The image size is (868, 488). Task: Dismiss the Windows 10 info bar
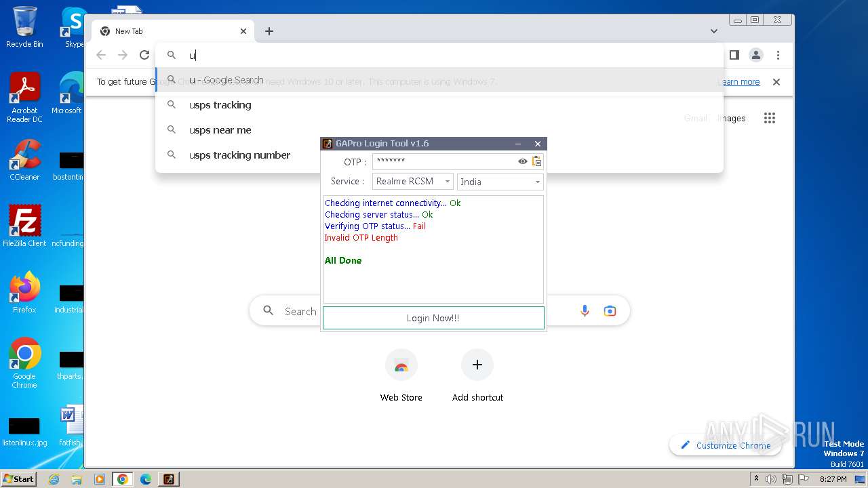pyautogui.click(x=776, y=82)
